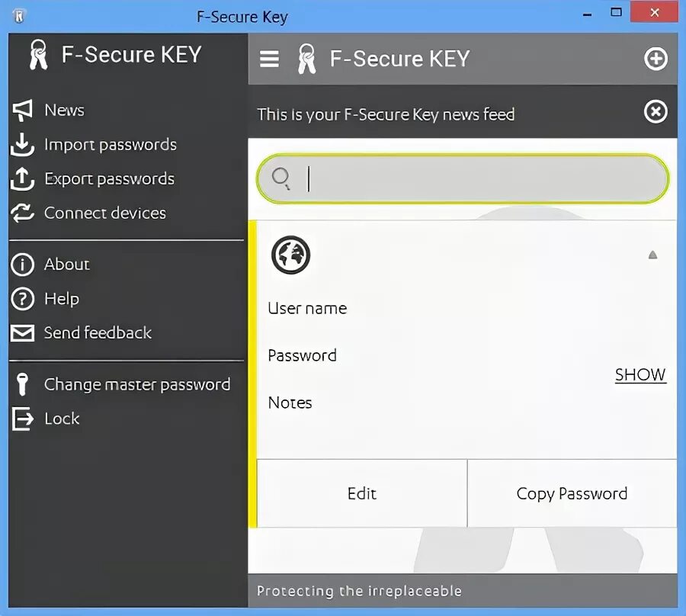
Task: Toggle the hamburger menu button
Action: [269, 59]
